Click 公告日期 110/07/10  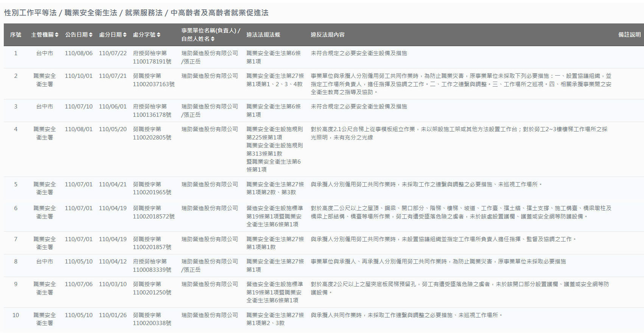coord(79,107)
